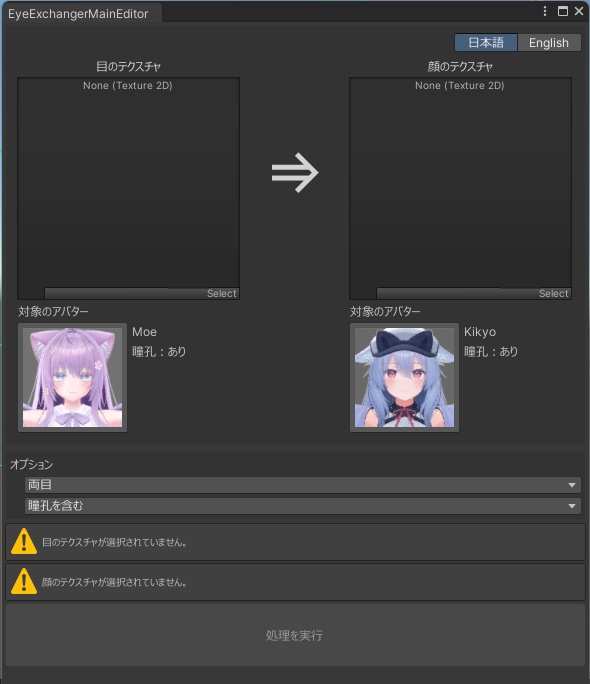Image resolution: width=590 pixels, height=684 pixels.
Task: Click the 処理を実行 button
Action: pos(295,635)
